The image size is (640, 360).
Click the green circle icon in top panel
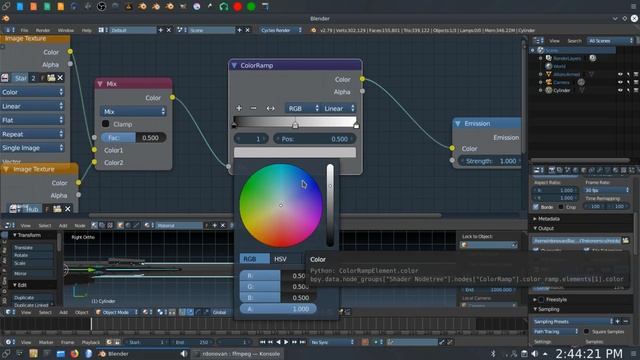tap(251, 6)
